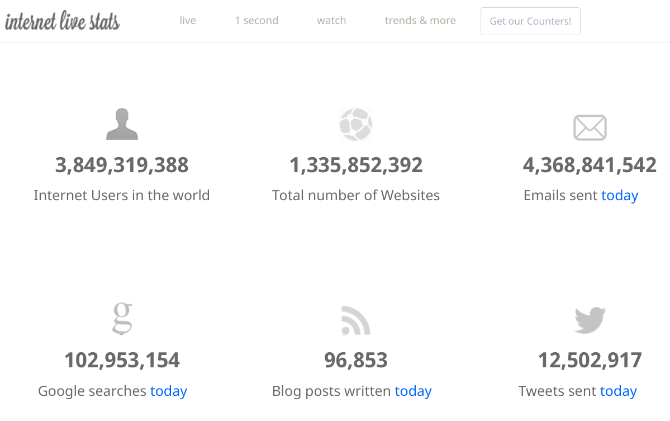Click the 'Tweets sent' label text
Screen dimensions: 670x421
tap(557, 391)
